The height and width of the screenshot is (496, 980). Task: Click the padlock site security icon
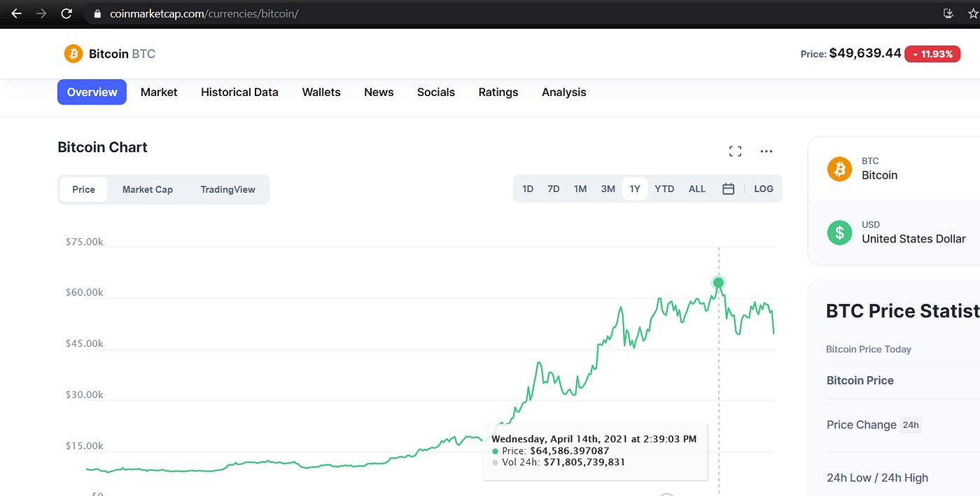[x=97, y=13]
